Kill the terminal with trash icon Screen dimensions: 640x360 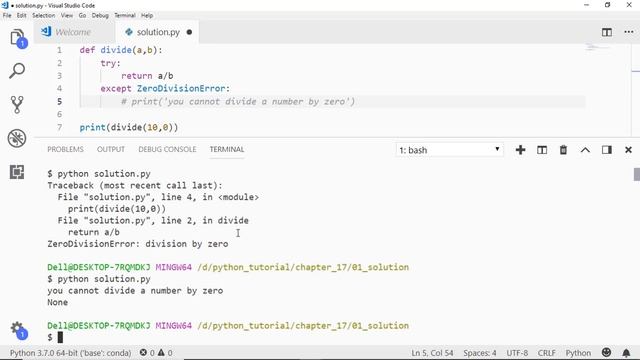563,150
